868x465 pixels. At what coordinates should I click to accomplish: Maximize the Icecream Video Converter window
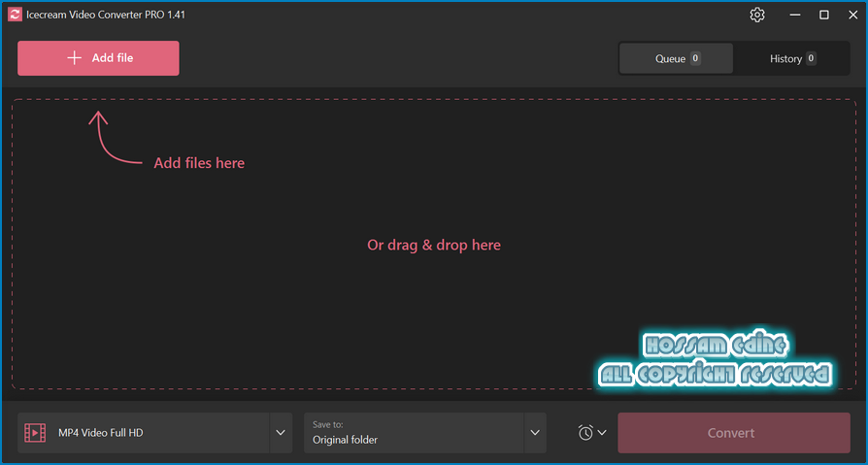tap(824, 15)
